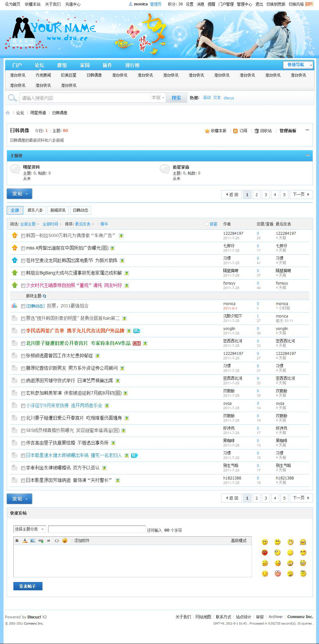319x644 pixels.
Task: Select the 娱乐八卦 thread type tab
Action: tap(35, 210)
